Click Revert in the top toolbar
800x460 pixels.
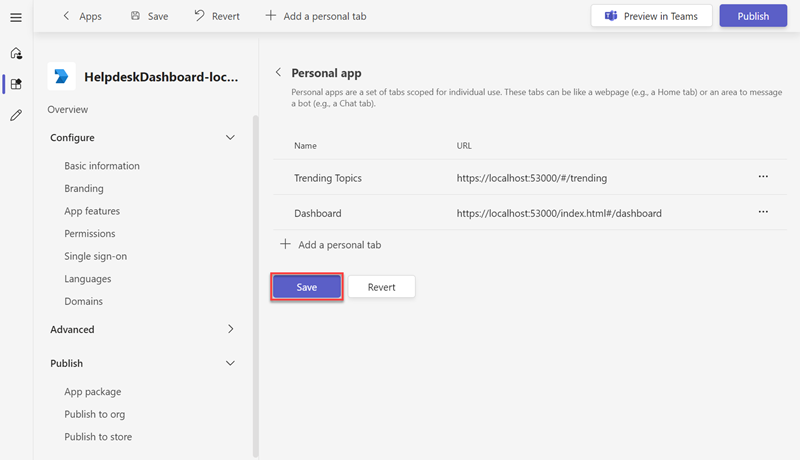[217, 16]
